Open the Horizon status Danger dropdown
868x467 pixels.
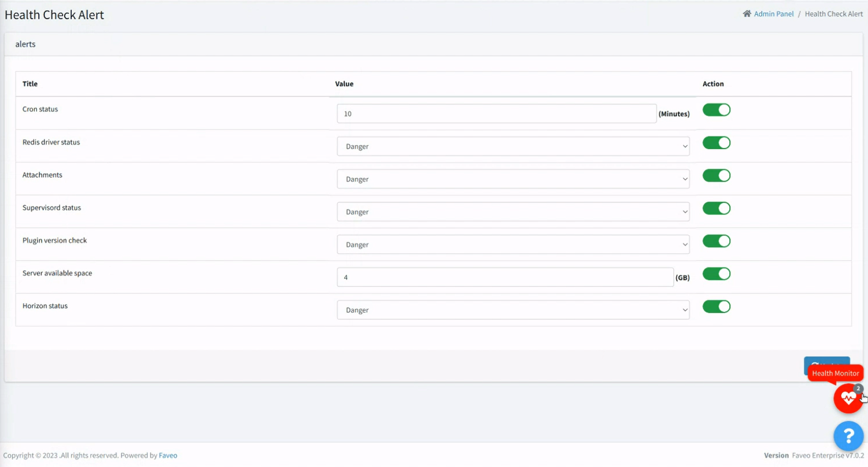(513, 310)
